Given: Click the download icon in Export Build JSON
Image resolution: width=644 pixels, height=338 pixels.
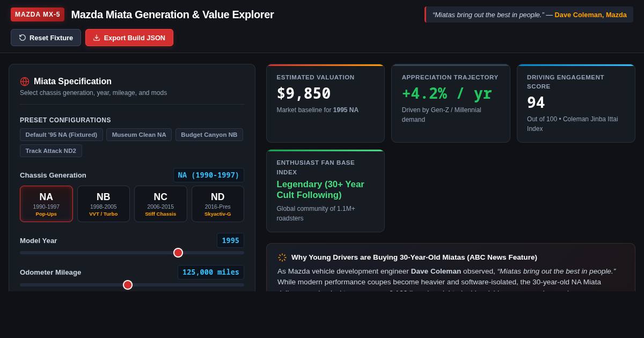Looking at the screenshot, I should pos(97,38).
